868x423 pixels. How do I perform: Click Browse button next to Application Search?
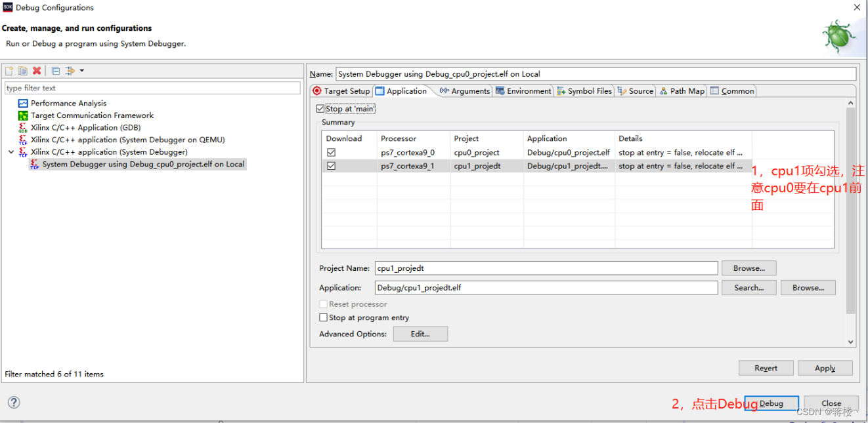coord(808,288)
